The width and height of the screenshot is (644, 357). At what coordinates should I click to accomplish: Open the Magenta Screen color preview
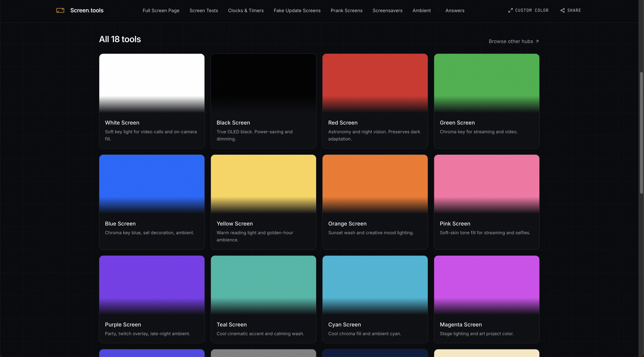487,285
